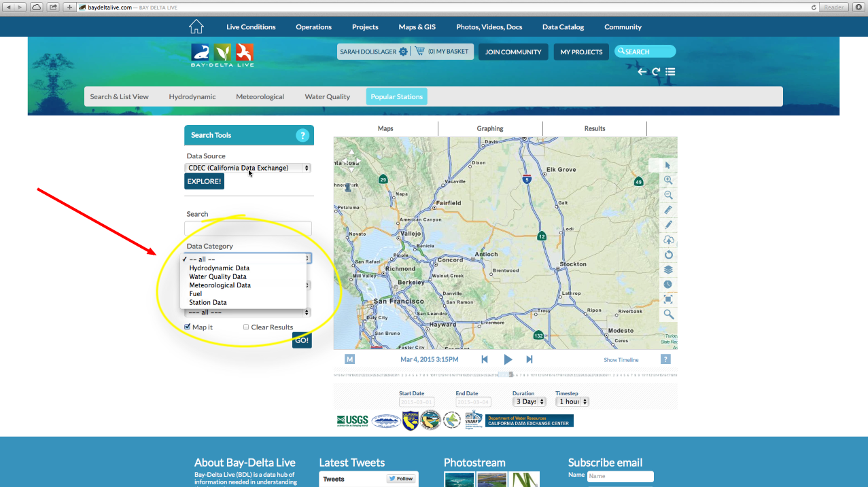
Task: Open the Data Source dropdown
Action: [x=248, y=168]
